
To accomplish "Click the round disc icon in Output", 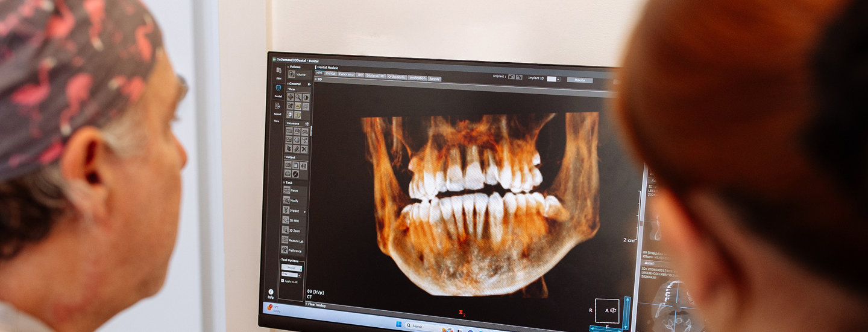I will pyautogui.click(x=295, y=174).
